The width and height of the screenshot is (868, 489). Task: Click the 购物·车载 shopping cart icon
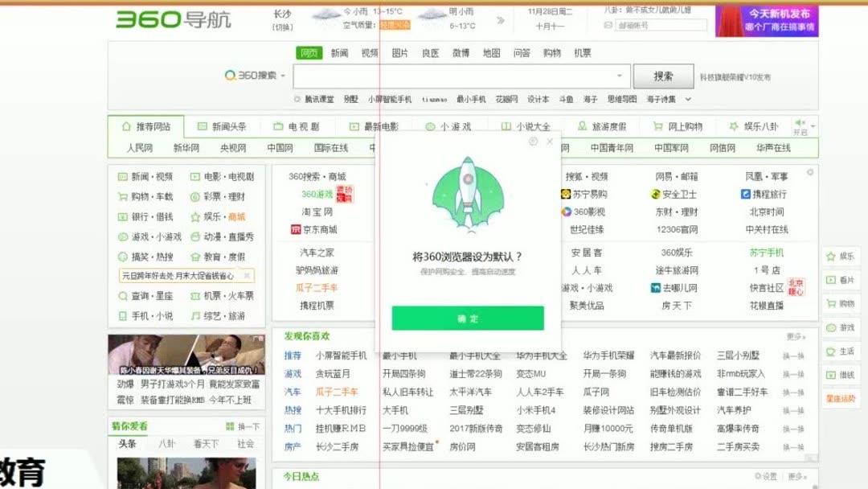[121, 196]
